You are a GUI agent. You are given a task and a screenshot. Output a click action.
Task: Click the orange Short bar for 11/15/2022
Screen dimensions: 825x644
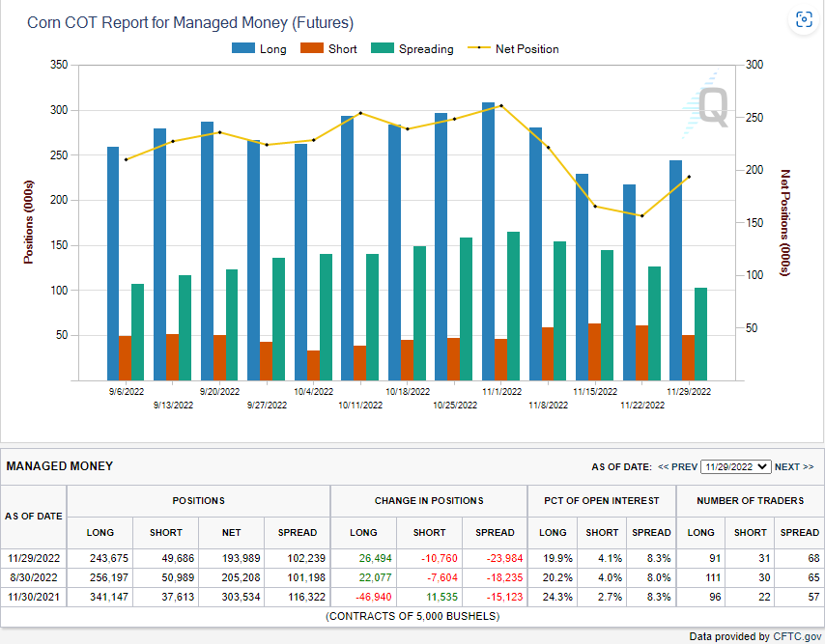point(594,351)
